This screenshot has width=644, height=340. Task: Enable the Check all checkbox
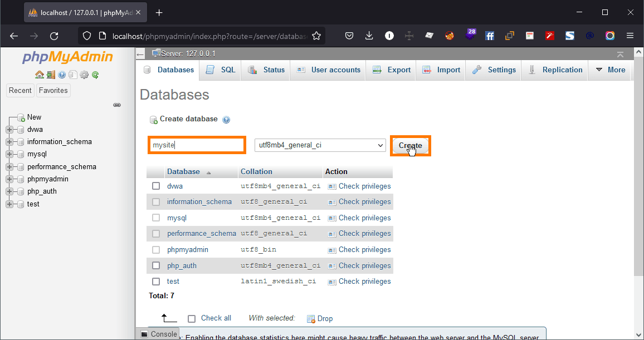click(x=192, y=319)
